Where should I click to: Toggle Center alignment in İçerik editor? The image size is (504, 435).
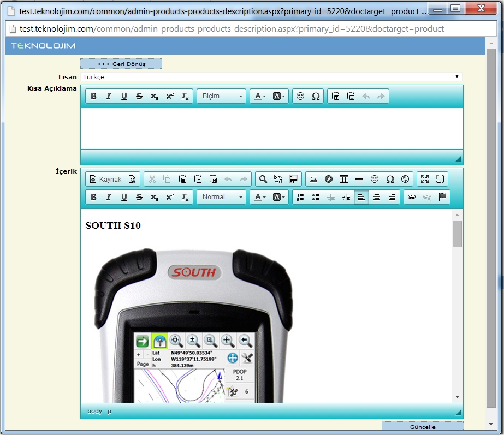coord(377,197)
